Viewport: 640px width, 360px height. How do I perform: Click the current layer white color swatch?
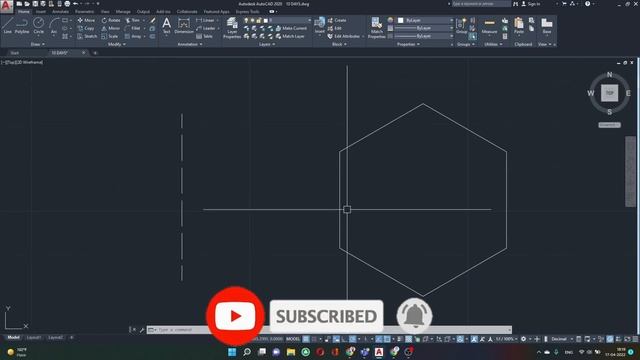coord(266,20)
